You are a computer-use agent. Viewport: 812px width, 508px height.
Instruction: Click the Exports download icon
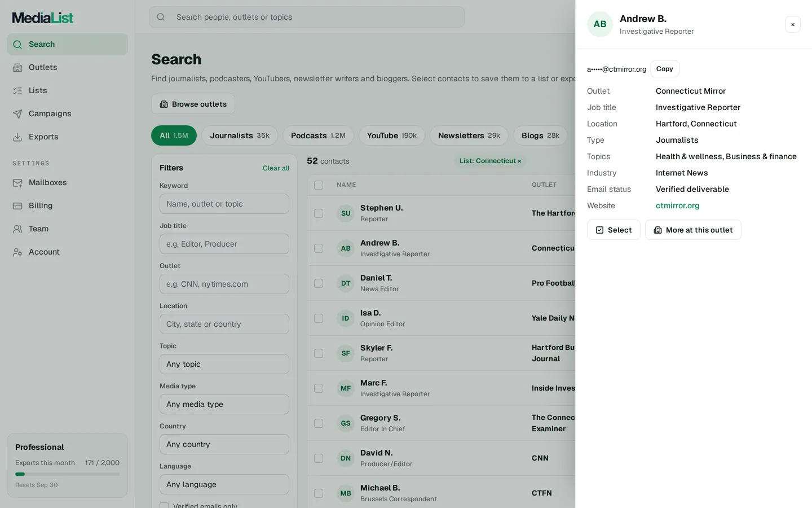(x=17, y=137)
